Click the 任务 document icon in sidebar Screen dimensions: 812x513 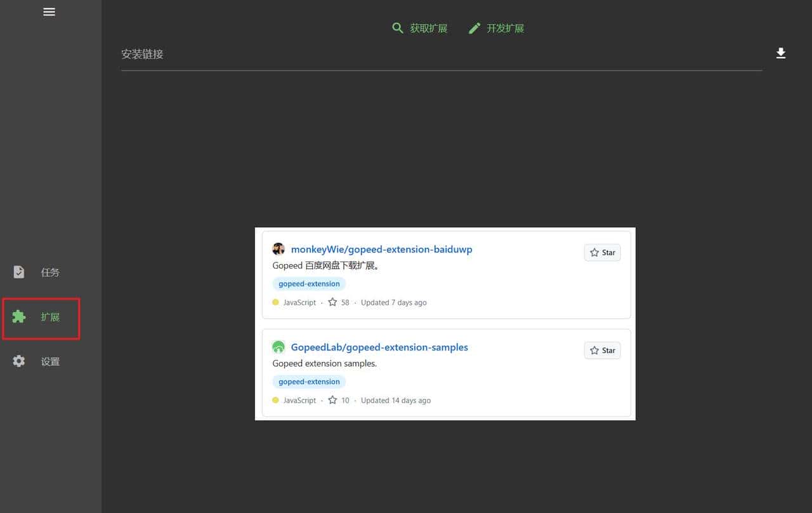point(19,272)
